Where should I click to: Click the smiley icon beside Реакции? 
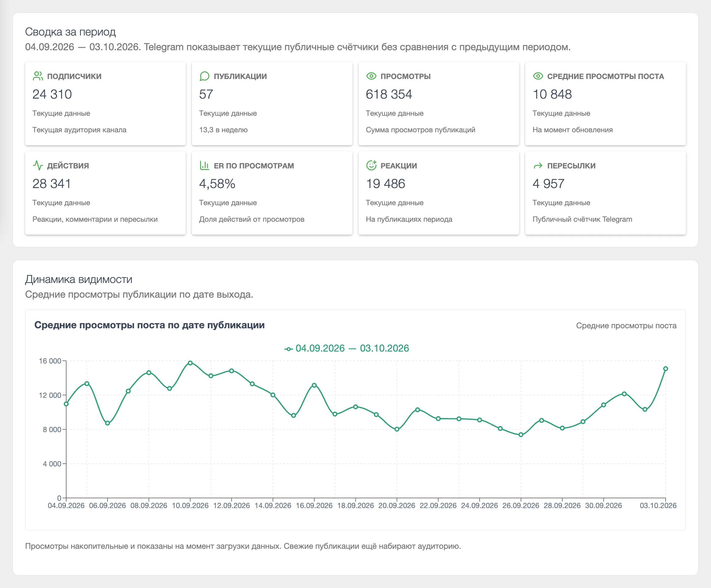[x=371, y=165]
